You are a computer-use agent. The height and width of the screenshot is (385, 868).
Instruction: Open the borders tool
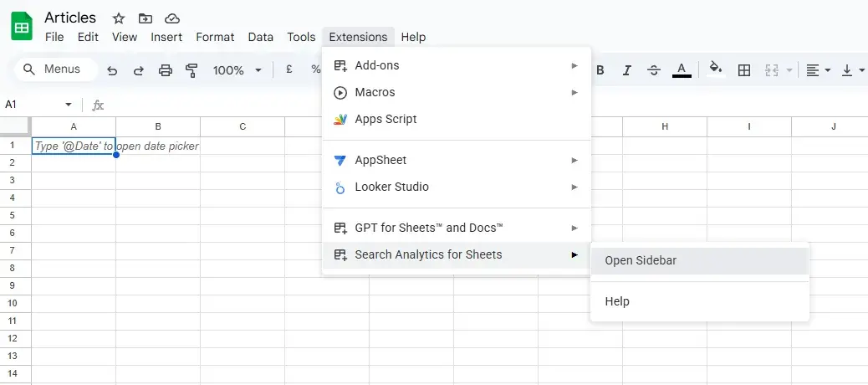pos(744,70)
